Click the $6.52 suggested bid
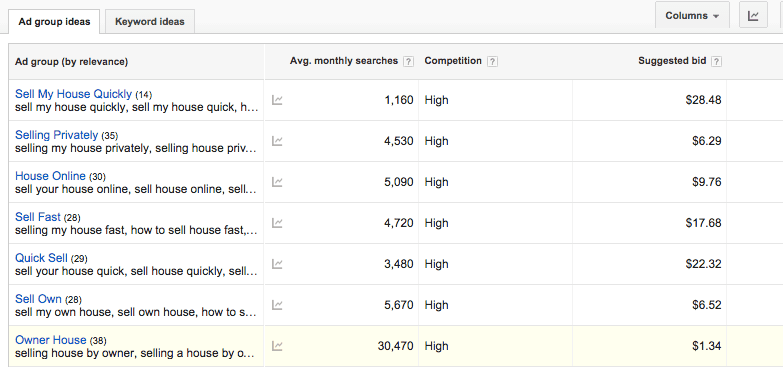This screenshot has height=367, width=783. [707, 305]
